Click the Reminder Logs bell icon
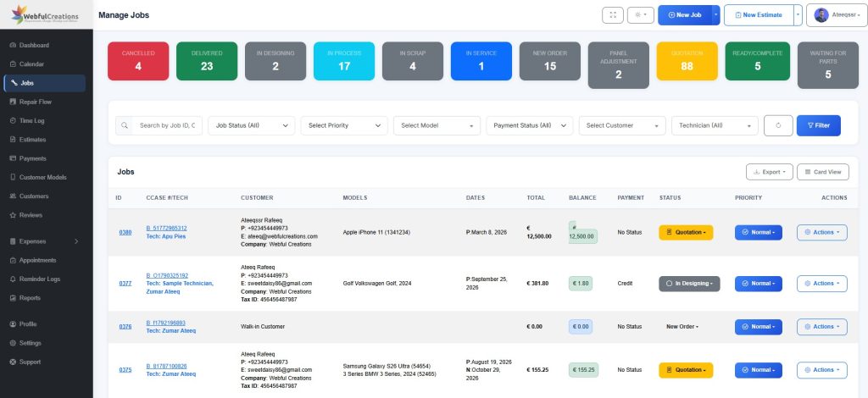The height and width of the screenshot is (398, 868). [14, 279]
